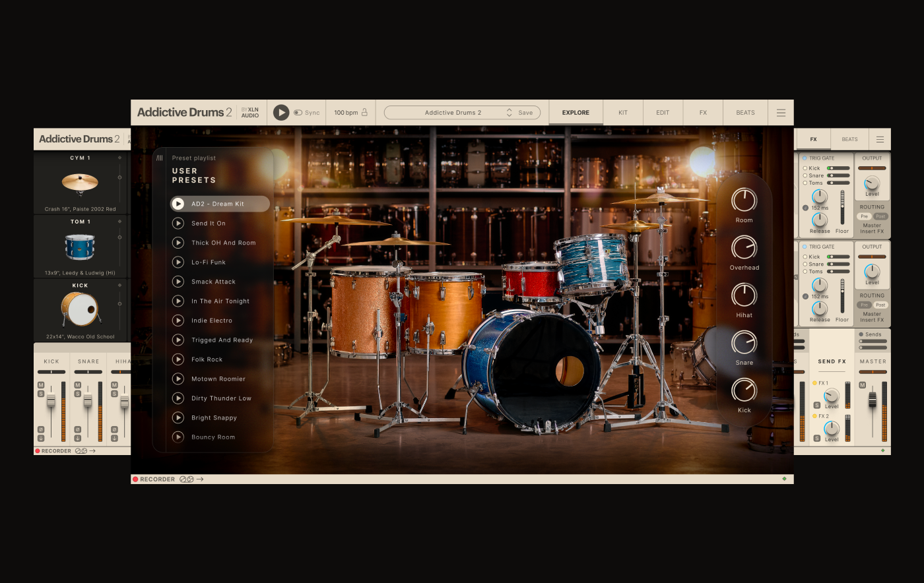Open the FX tab in main toolbar
Viewport: 924px width, 583px height.
[703, 113]
